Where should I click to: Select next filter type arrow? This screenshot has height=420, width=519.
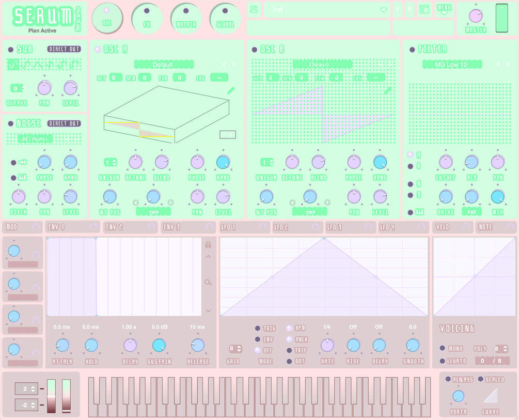point(508,64)
